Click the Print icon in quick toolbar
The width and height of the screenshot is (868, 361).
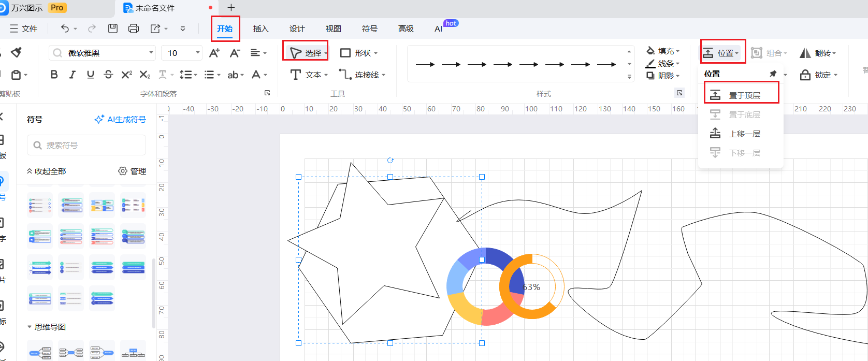pyautogui.click(x=134, y=28)
